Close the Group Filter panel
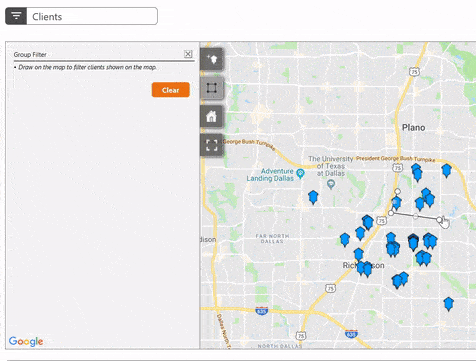This screenshot has width=476, height=361. coord(188,54)
